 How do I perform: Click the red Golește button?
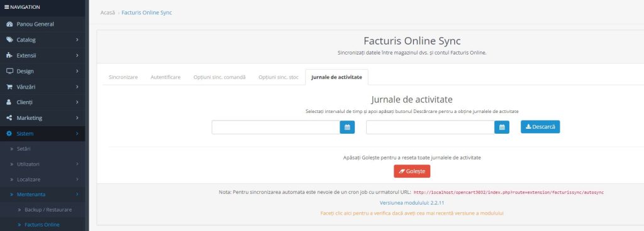click(412, 171)
